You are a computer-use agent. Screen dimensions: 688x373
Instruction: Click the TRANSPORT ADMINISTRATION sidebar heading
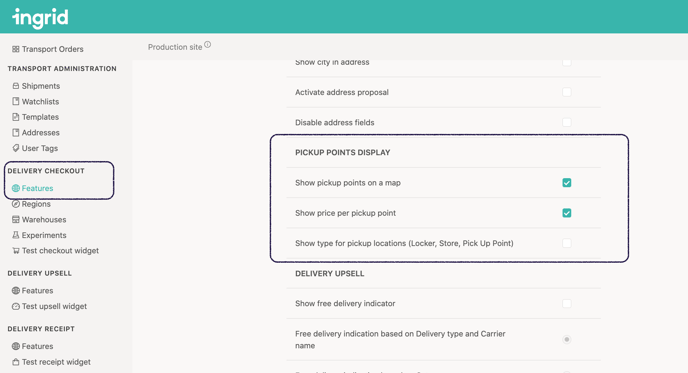pyautogui.click(x=62, y=68)
